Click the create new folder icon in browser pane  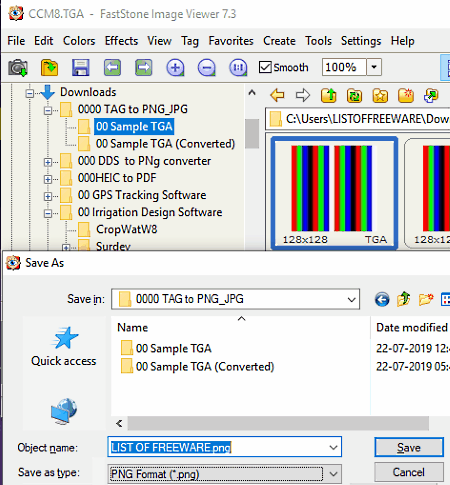406,95
